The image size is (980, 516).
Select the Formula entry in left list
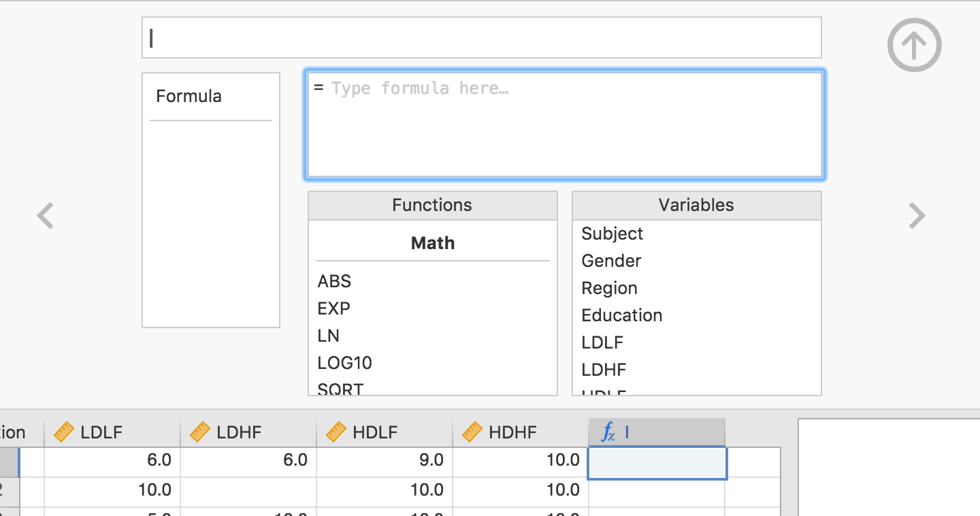pyautogui.click(x=189, y=96)
